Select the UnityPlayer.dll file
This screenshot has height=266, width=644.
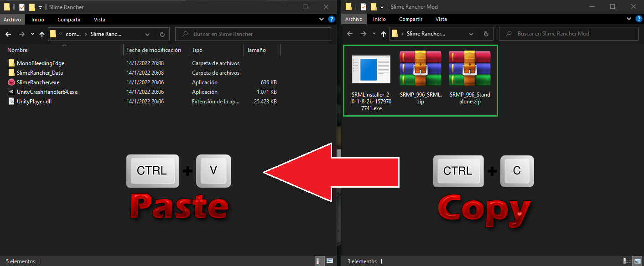coord(34,102)
